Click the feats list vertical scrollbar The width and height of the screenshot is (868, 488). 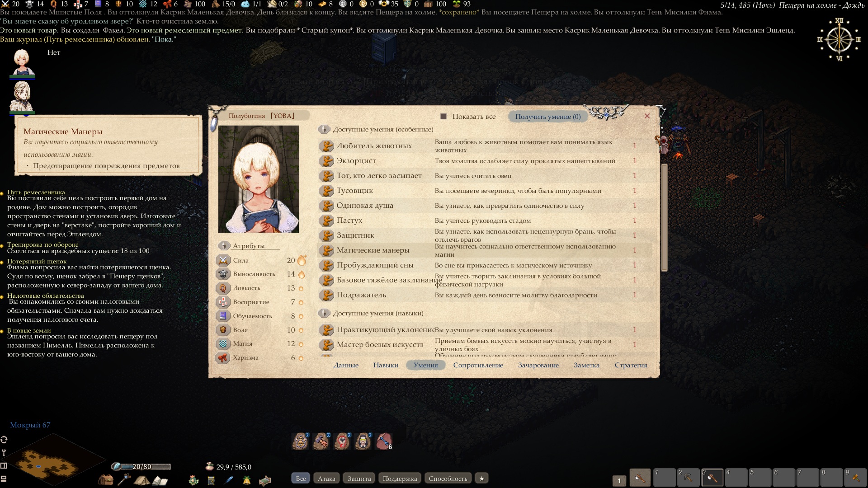click(664, 217)
